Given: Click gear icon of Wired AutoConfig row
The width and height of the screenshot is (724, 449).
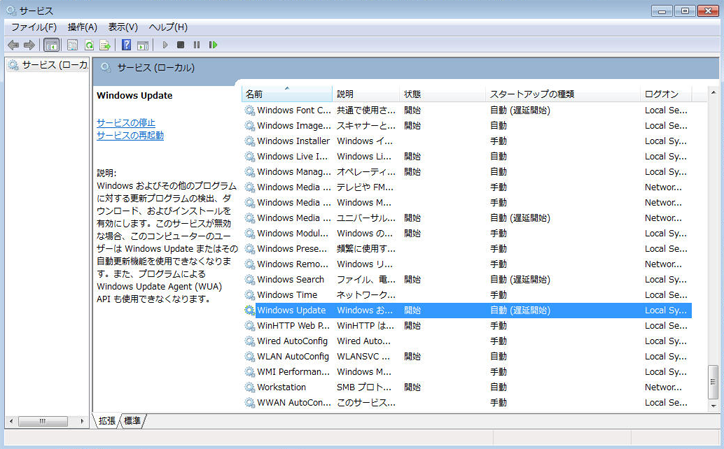Looking at the screenshot, I should click(250, 341).
